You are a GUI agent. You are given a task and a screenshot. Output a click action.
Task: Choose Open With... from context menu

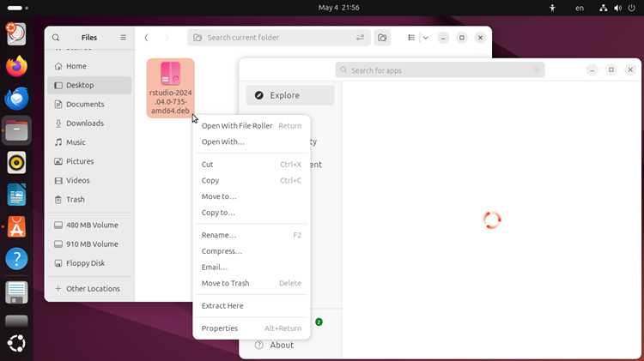[x=252, y=142]
